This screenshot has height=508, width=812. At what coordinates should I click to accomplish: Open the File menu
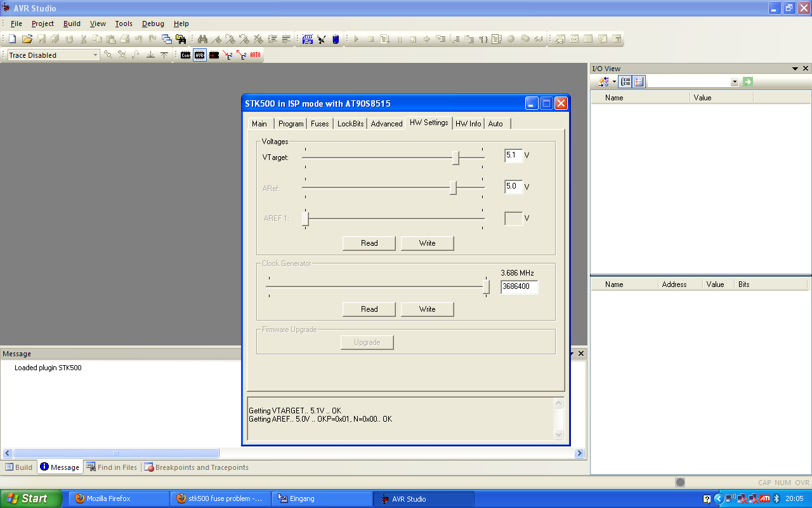click(x=16, y=23)
